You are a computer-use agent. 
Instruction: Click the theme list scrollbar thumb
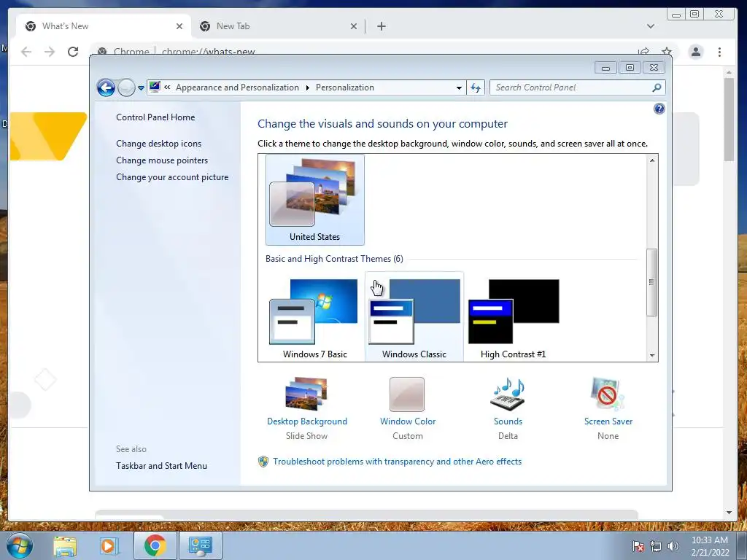tap(651, 282)
